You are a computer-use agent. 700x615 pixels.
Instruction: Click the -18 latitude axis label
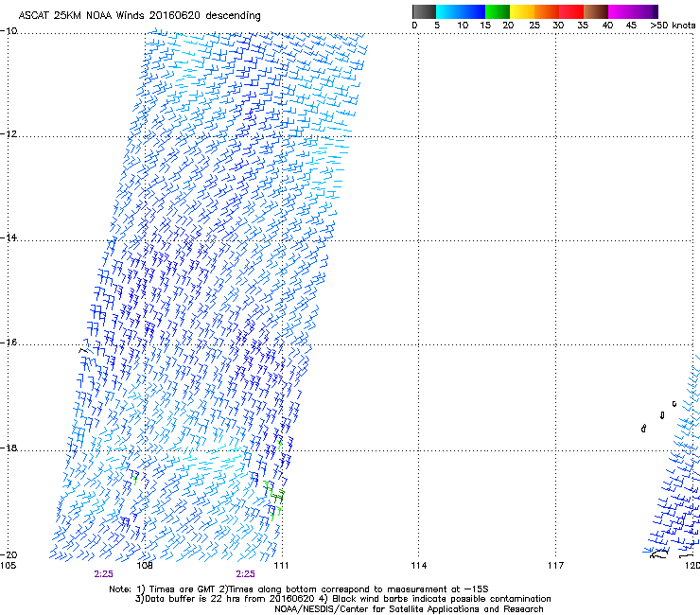[x=9, y=448]
